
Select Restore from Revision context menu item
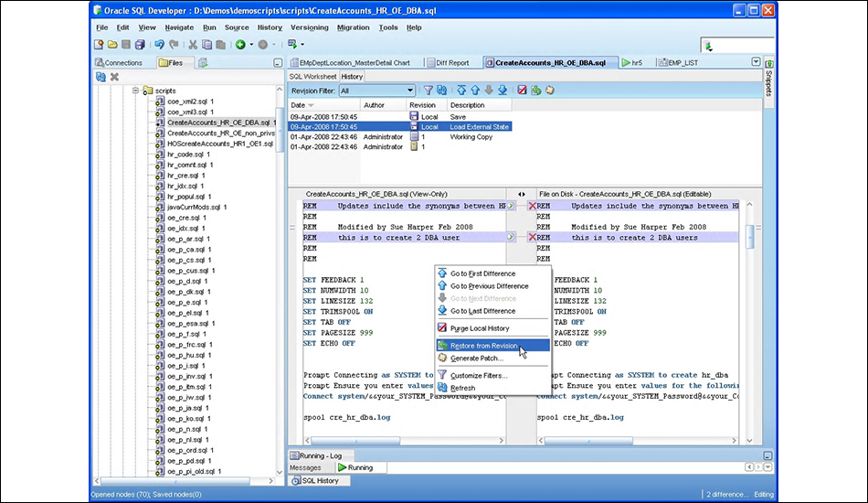coord(492,346)
